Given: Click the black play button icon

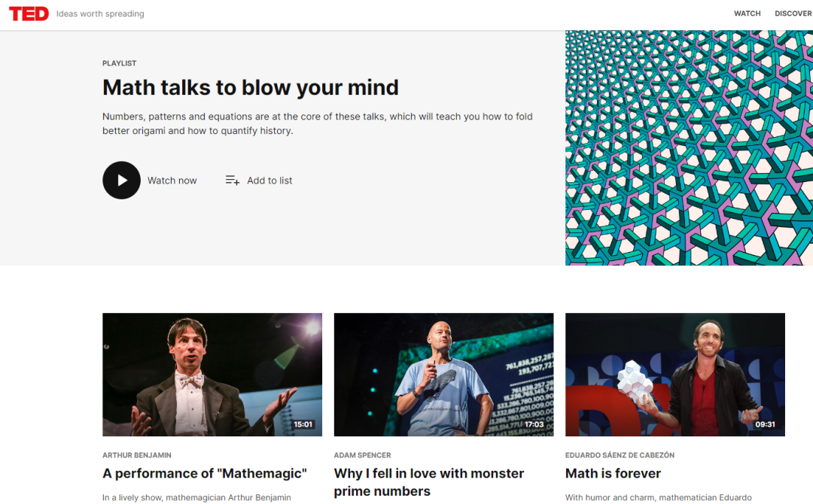Looking at the screenshot, I should [x=121, y=181].
